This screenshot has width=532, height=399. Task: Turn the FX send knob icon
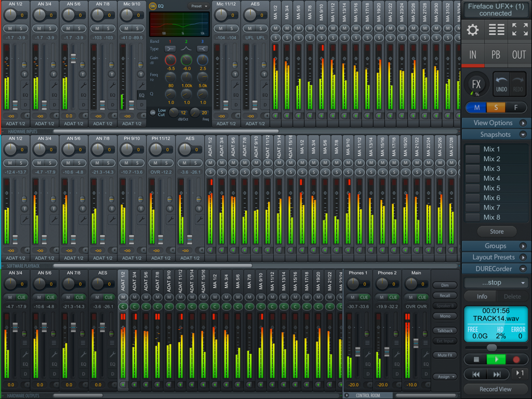[x=476, y=83]
